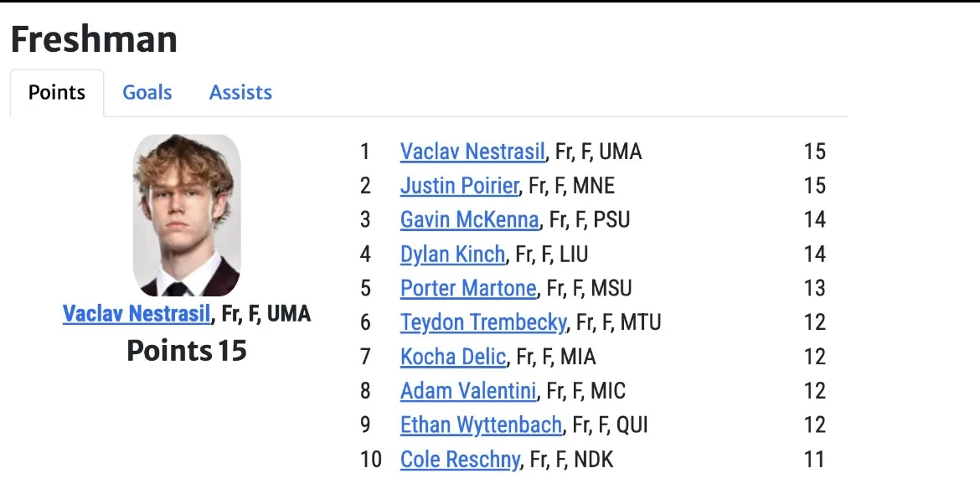
Task: Click Porter Martone's 13 points value
Action: [814, 288]
